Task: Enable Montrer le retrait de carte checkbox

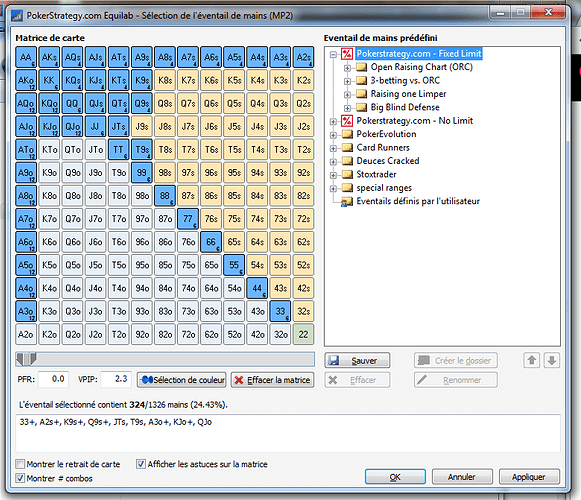Action: click(20, 464)
